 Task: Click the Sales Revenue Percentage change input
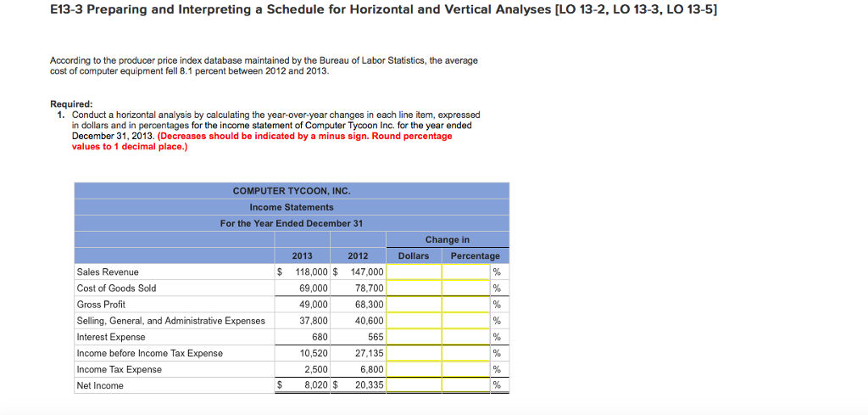[465, 272]
